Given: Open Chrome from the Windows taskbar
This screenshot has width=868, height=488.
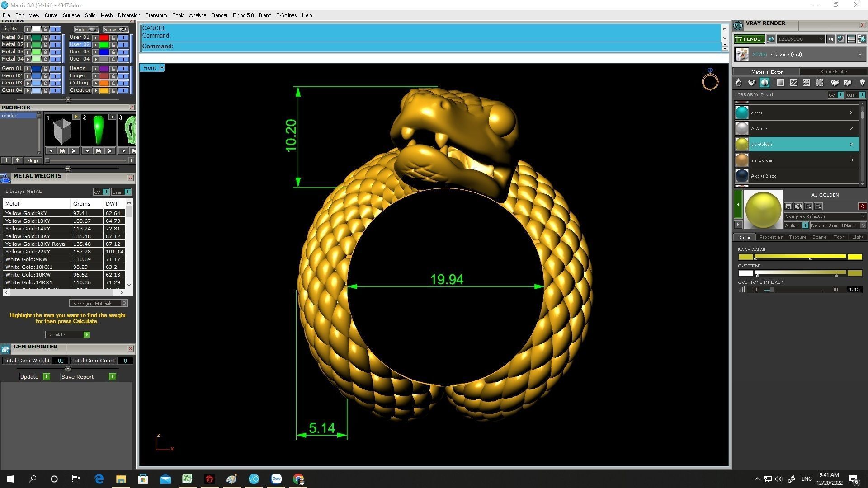Looking at the screenshot, I should [x=298, y=479].
